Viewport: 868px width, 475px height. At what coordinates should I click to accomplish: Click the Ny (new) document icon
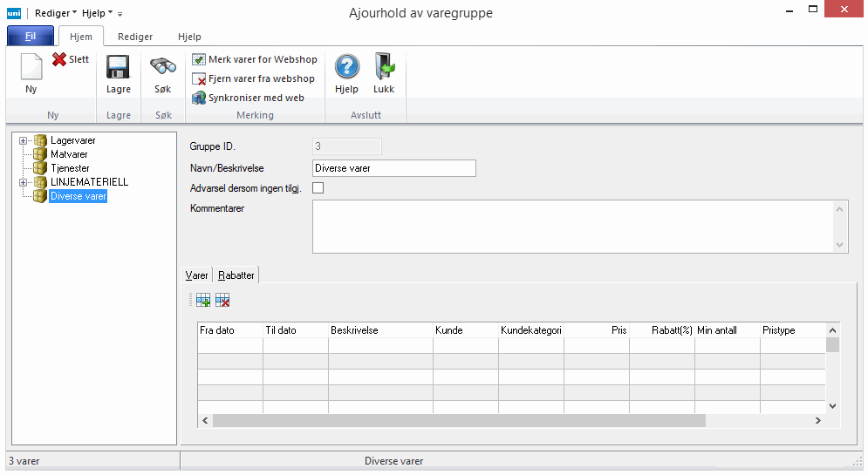pyautogui.click(x=31, y=68)
